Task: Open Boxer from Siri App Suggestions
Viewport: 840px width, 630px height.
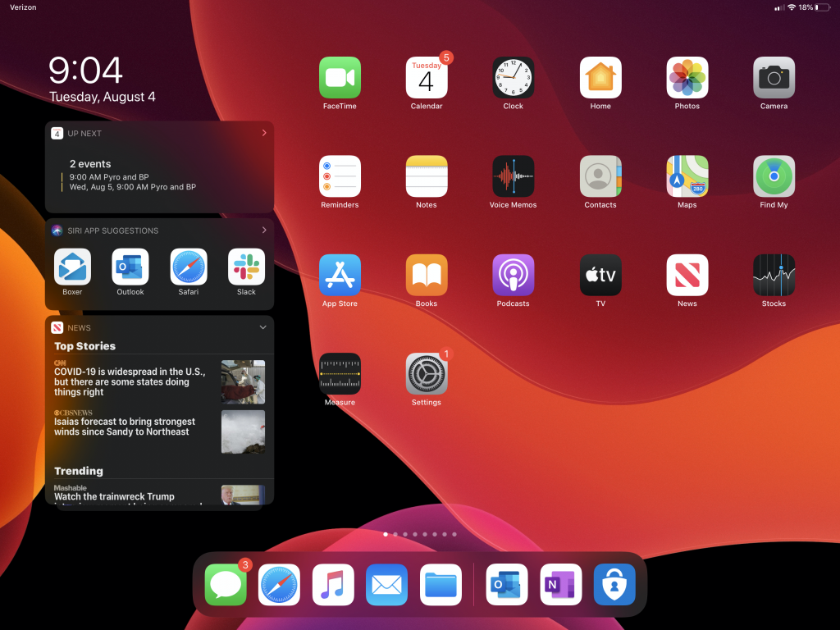Action: 72,267
